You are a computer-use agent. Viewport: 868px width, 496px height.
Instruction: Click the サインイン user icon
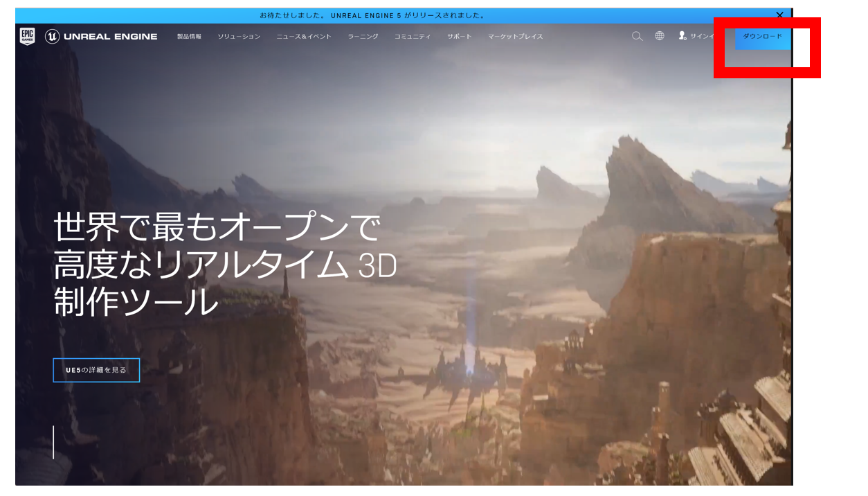click(682, 36)
